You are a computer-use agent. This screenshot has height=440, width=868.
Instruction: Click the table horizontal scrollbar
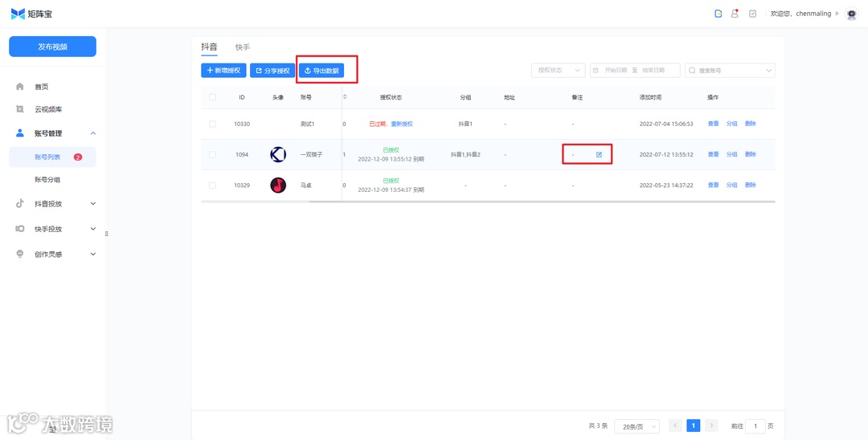pos(542,202)
